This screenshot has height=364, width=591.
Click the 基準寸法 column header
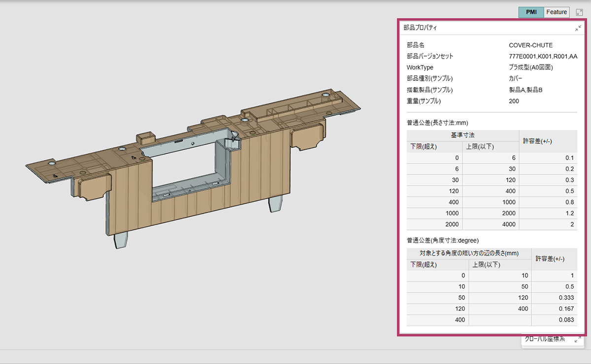click(x=462, y=135)
